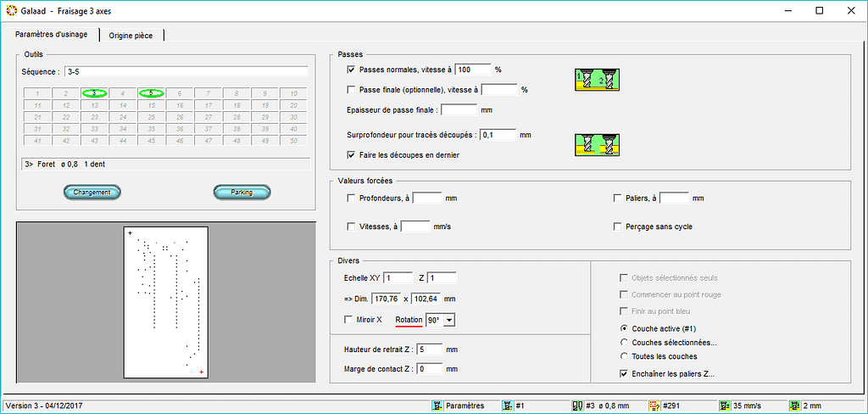Screen dimensions: 868x414
Task: Click the greyed Finir au point bleu checkbox
Action: (x=624, y=310)
